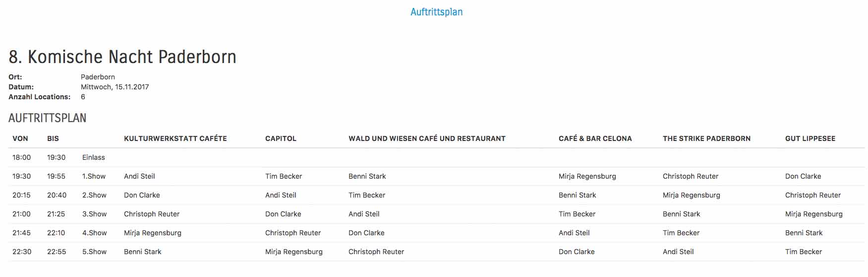The height and width of the screenshot is (277, 868).
Task: Click the Capitol column header
Action: (281, 138)
